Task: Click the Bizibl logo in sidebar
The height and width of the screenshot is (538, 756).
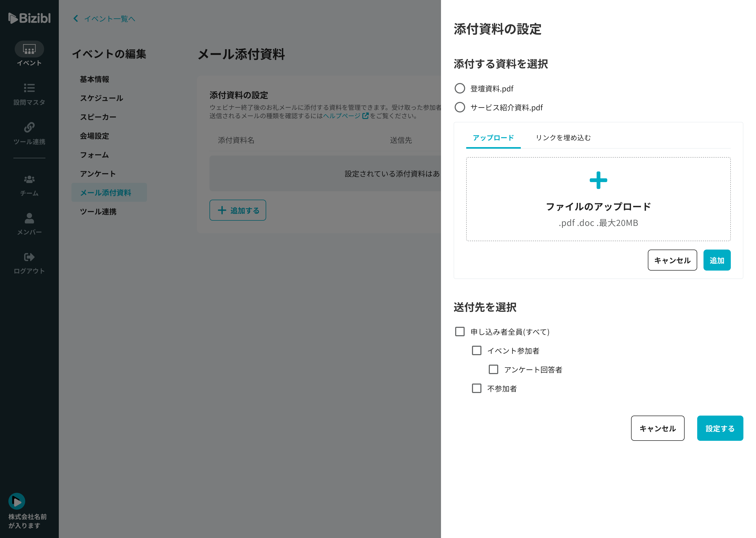Action: pyautogui.click(x=29, y=18)
